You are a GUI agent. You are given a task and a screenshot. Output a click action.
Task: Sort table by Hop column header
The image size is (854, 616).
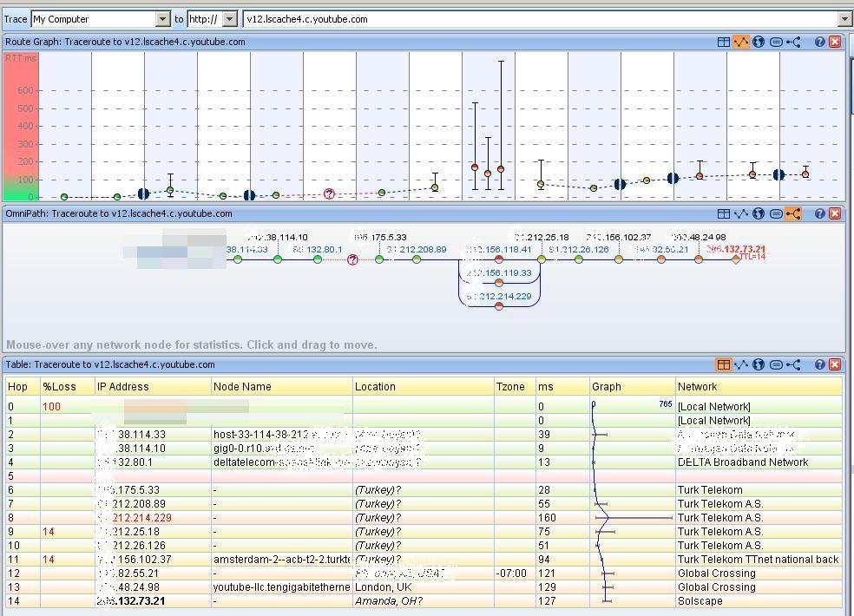pos(23,387)
